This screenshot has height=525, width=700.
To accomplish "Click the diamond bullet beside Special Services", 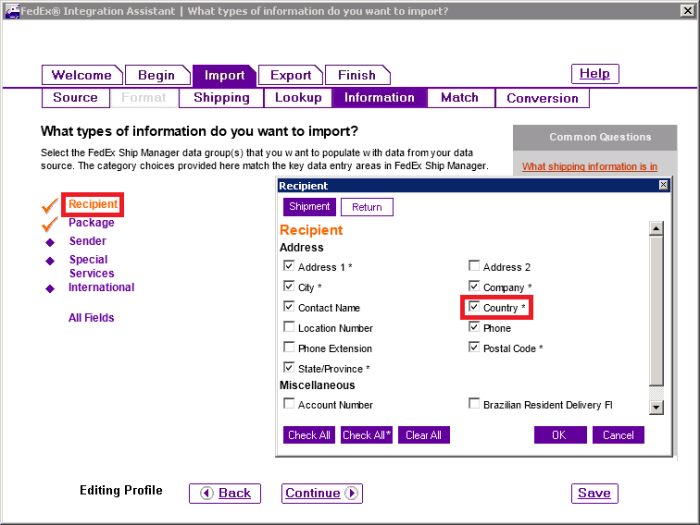I will click(x=50, y=261).
